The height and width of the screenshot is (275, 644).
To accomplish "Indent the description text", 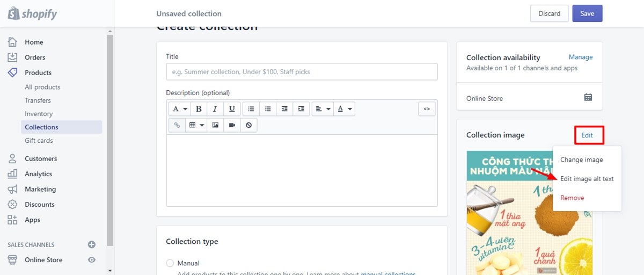I will click(x=302, y=109).
